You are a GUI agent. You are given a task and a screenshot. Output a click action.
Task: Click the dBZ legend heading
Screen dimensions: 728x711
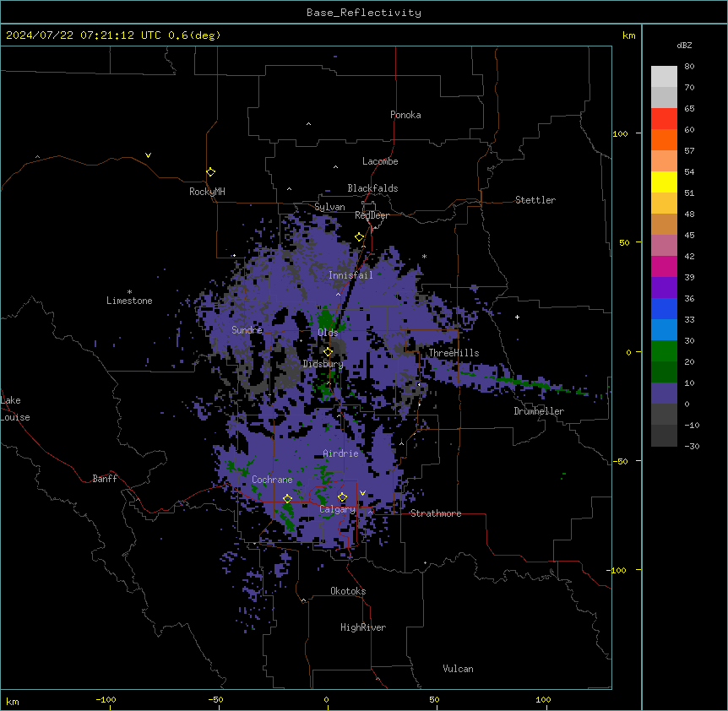(684, 45)
